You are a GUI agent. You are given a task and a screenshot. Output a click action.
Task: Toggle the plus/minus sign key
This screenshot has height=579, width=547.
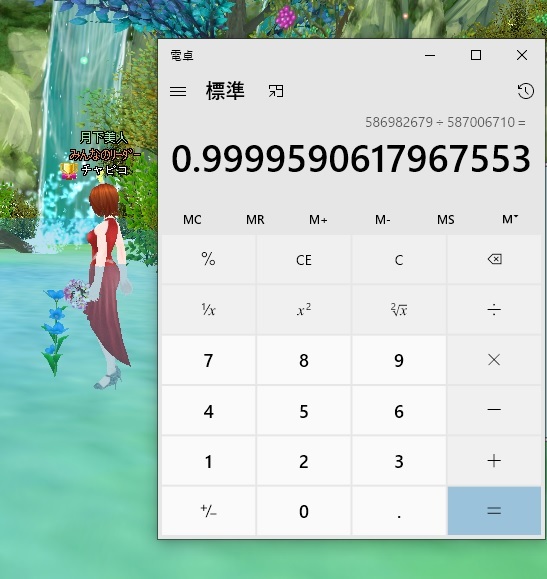tap(208, 511)
